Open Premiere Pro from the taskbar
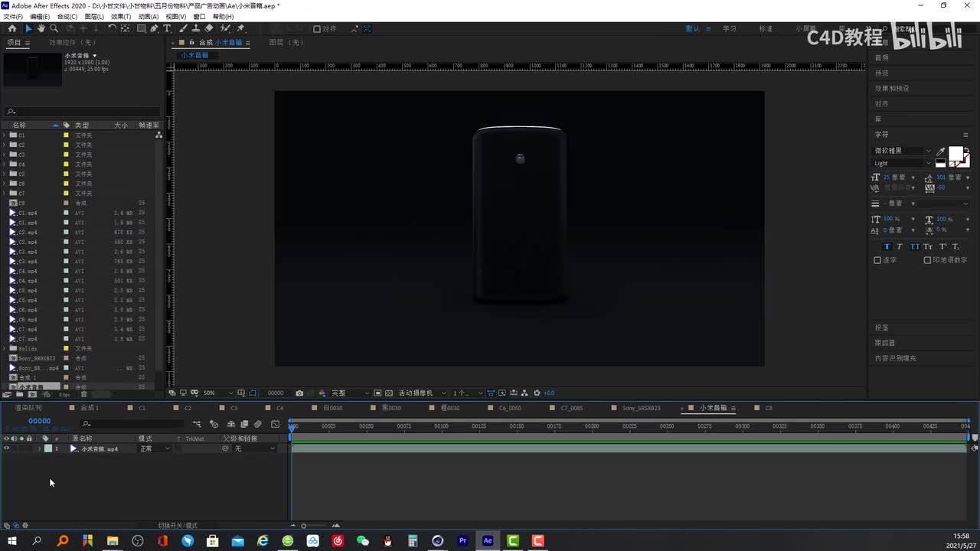This screenshot has height=551, width=980. point(462,540)
